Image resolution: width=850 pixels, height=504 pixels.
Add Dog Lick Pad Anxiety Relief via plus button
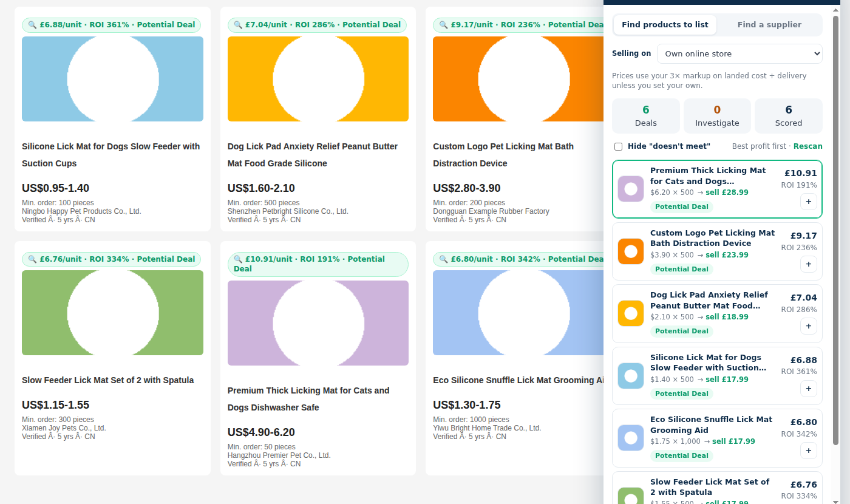tap(808, 326)
